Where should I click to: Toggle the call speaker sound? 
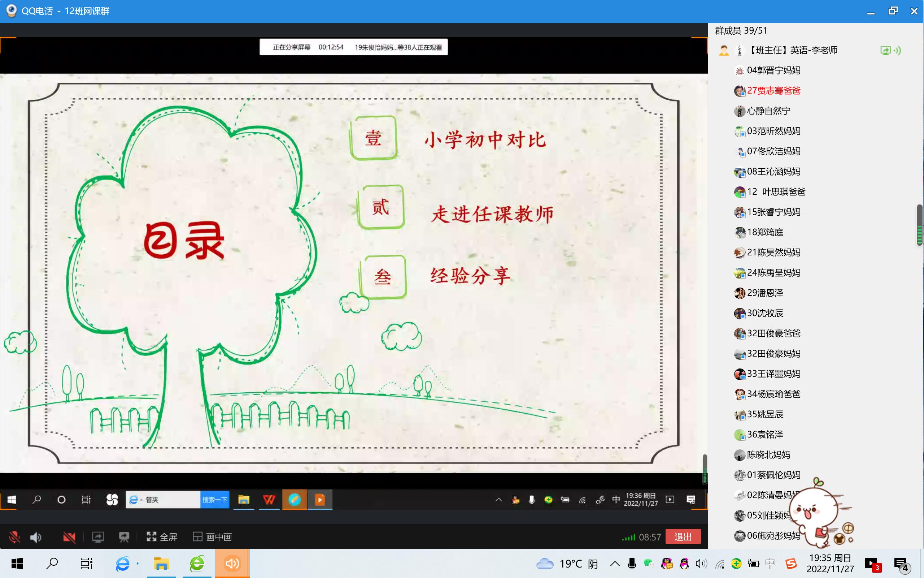(36, 537)
